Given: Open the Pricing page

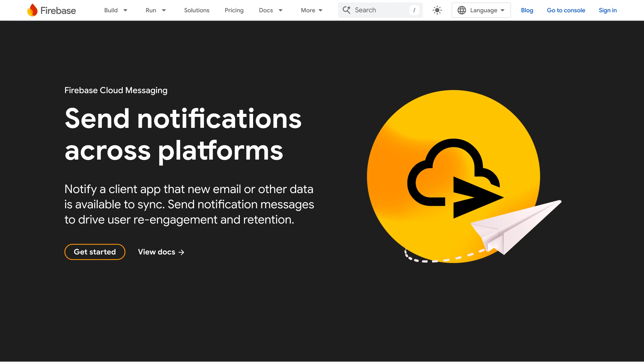Looking at the screenshot, I should click(x=234, y=10).
